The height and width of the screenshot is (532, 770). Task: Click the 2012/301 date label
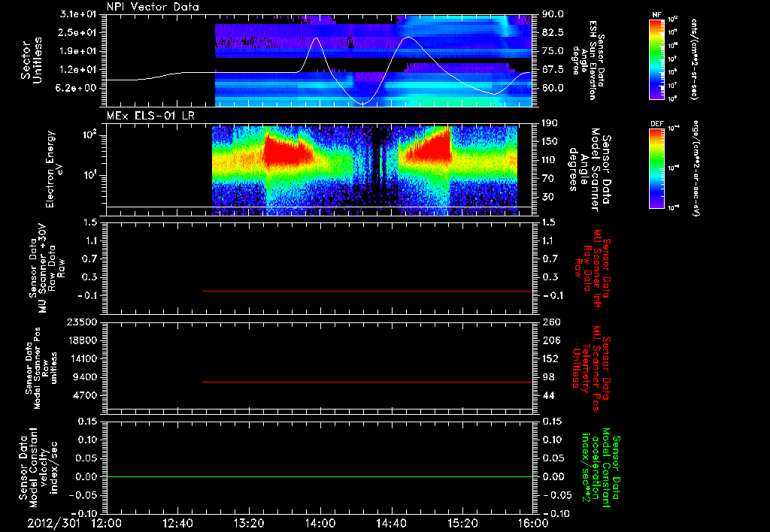53,523
